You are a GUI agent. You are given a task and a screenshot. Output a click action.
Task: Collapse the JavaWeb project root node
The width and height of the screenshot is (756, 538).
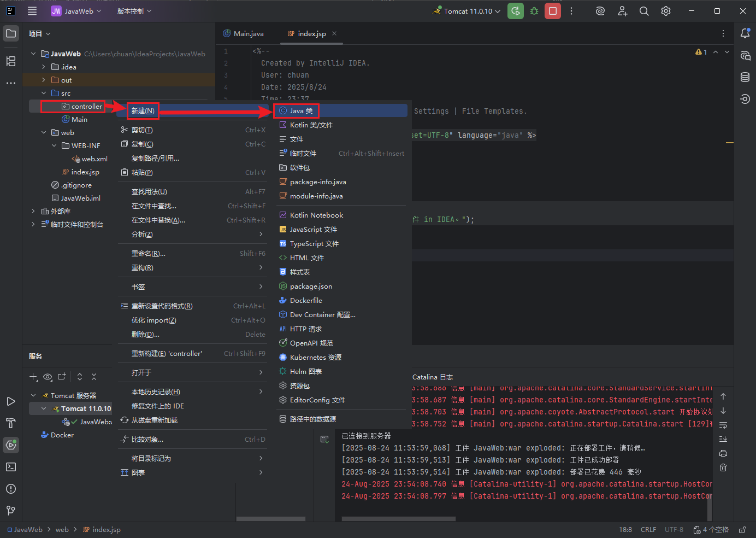33,54
